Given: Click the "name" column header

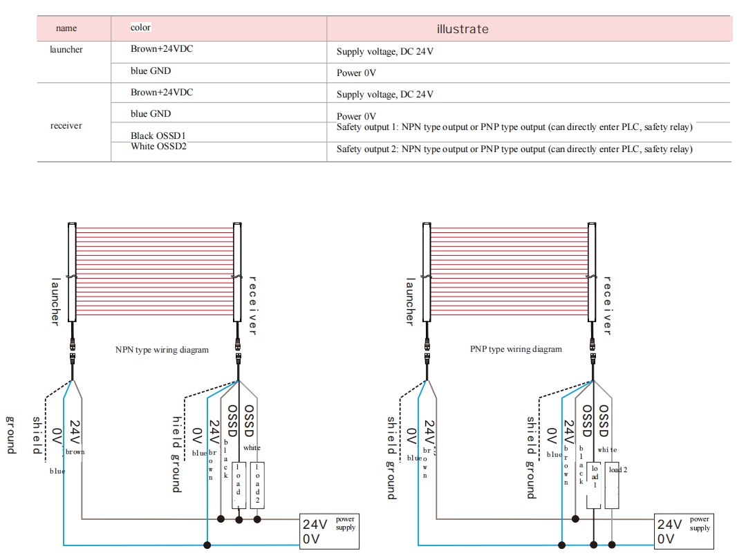Looking at the screenshot, I should (66, 28).
